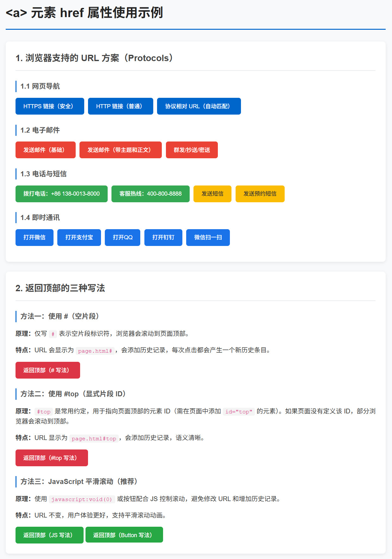This screenshot has width=392, height=559.
Task: Click the 发送预约短信 button
Action: click(x=260, y=194)
